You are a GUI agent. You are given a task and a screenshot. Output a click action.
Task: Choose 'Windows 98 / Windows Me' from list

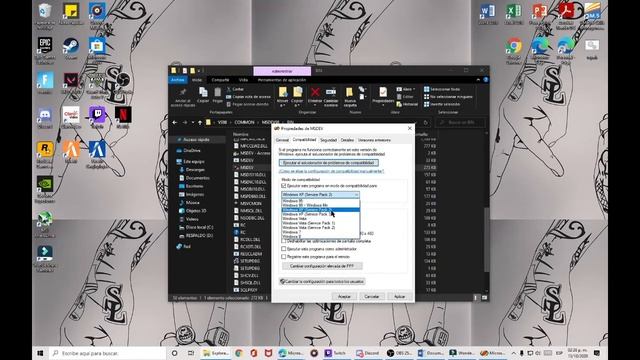(320, 205)
